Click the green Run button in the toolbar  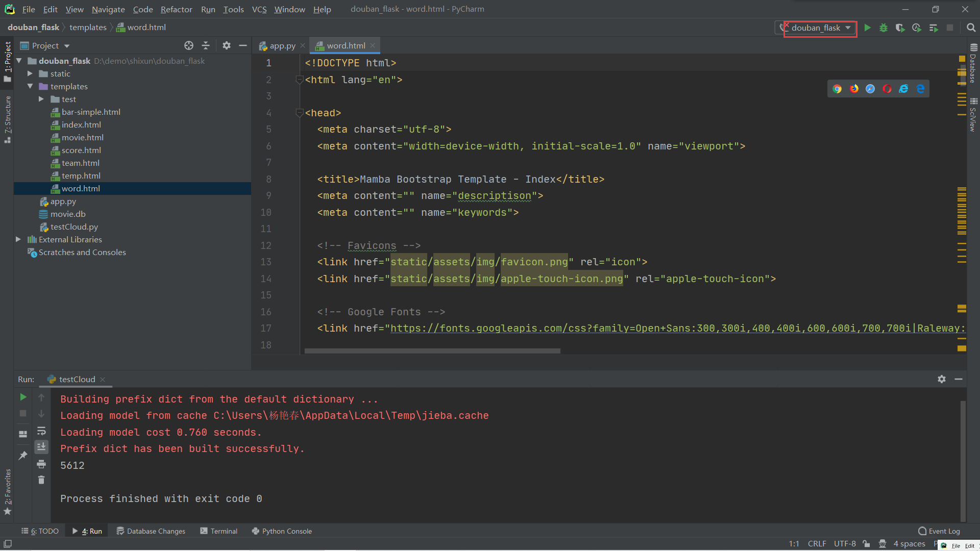coord(867,28)
